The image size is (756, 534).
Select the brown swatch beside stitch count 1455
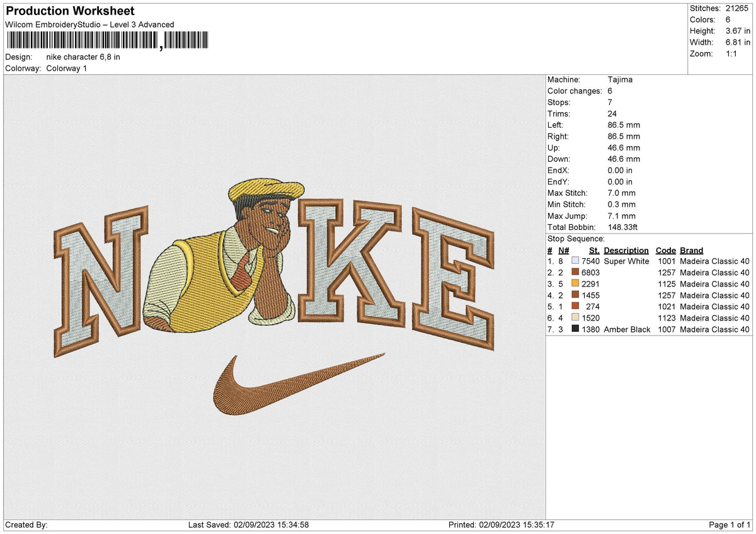click(x=575, y=295)
